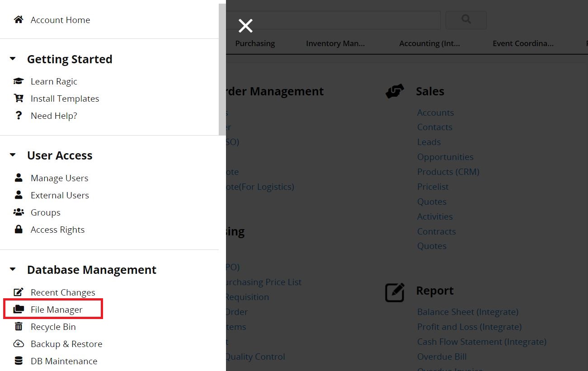Open the Contacts link under Sales
The image size is (588, 371).
434,127
